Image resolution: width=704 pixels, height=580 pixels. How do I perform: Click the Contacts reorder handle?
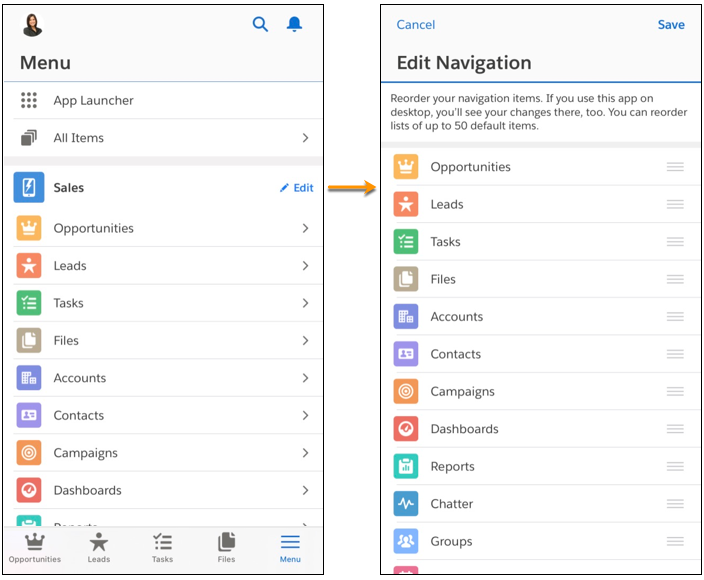(675, 354)
